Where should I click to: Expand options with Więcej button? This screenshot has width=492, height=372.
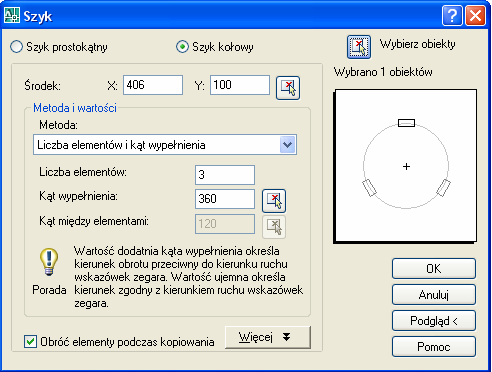pos(268,337)
